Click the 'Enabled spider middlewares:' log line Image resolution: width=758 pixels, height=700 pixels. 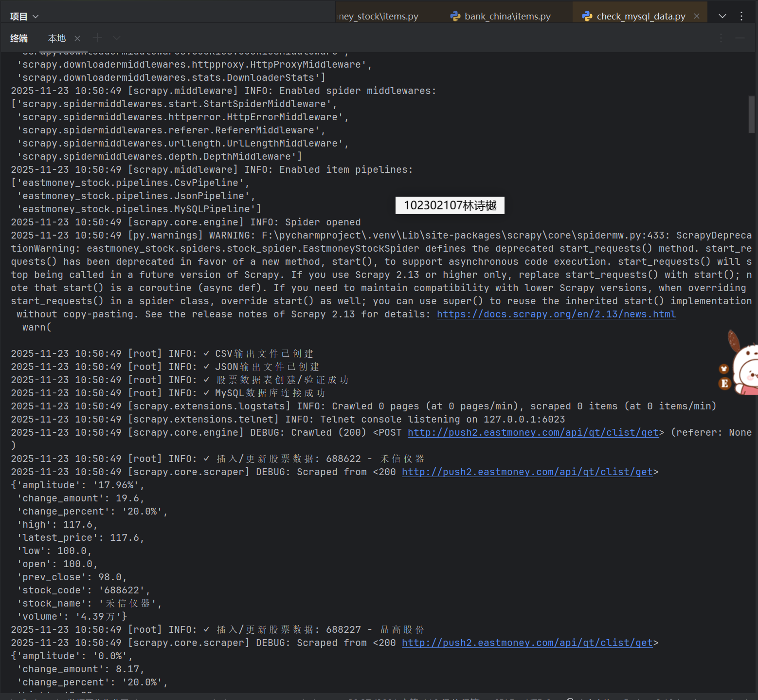(223, 91)
